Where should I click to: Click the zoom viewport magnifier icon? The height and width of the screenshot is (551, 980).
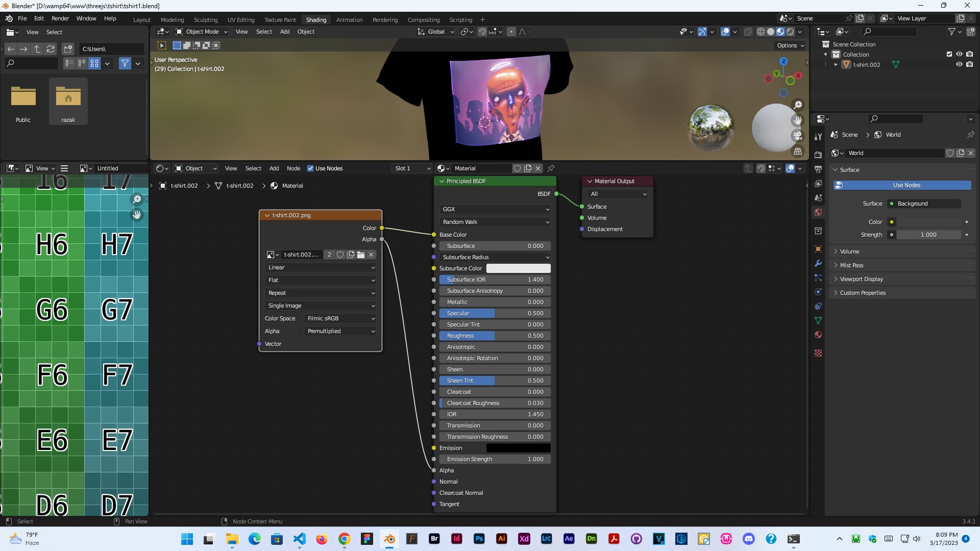tap(797, 105)
